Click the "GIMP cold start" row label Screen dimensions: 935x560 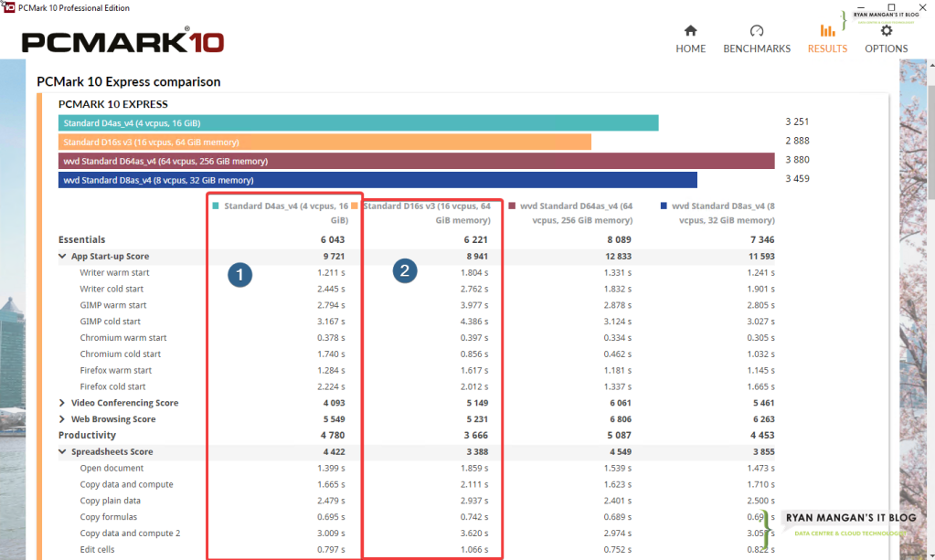click(x=111, y=321)
